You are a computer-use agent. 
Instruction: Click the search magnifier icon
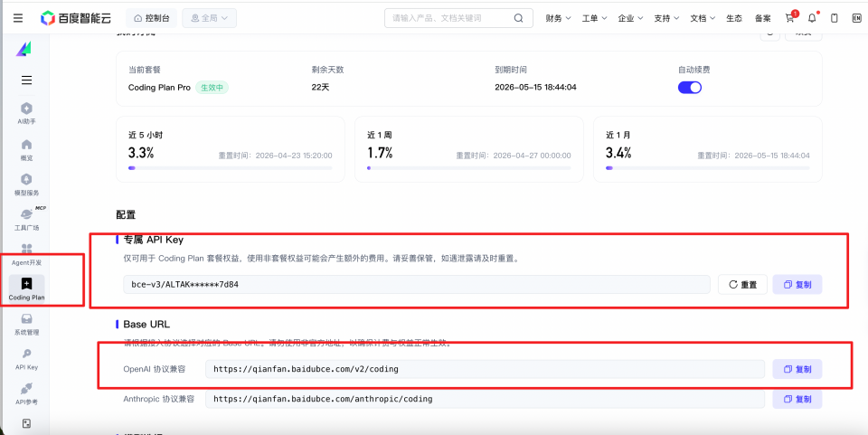[x=518, y=18]
